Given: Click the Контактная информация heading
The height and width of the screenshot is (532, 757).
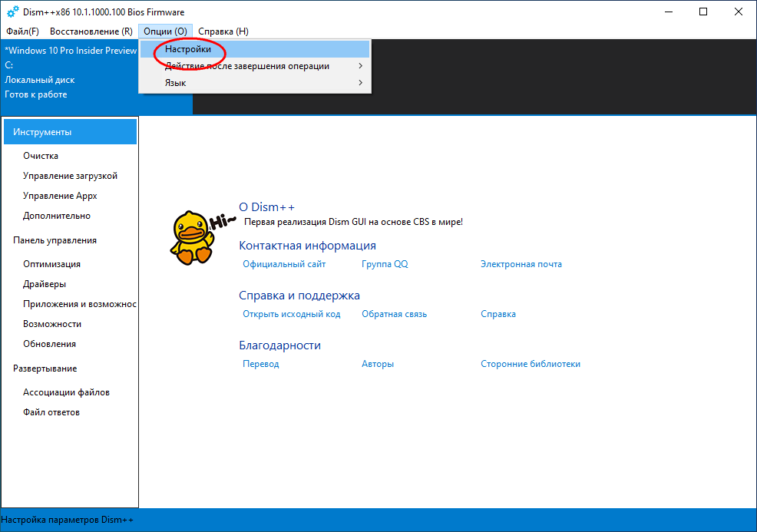Looking at the screenshot, I should click(307, 246).
